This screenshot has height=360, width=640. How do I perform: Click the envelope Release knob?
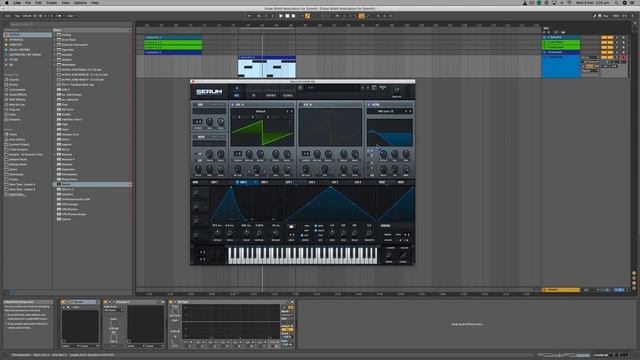click(276, 233)
